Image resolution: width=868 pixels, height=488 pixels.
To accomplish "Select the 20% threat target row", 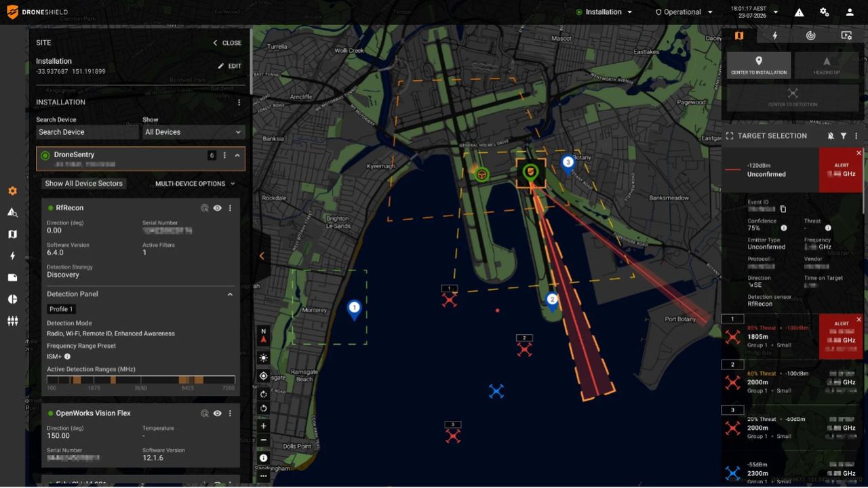I will pos(793,428).
